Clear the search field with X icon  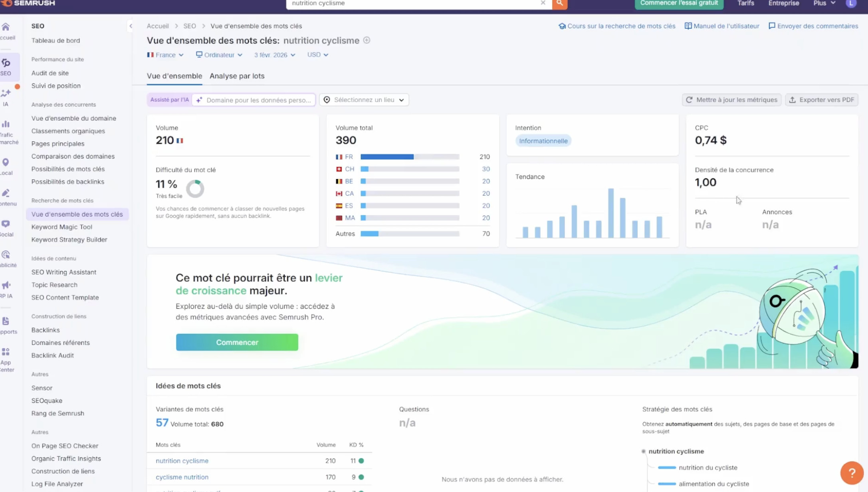(543, 3)
